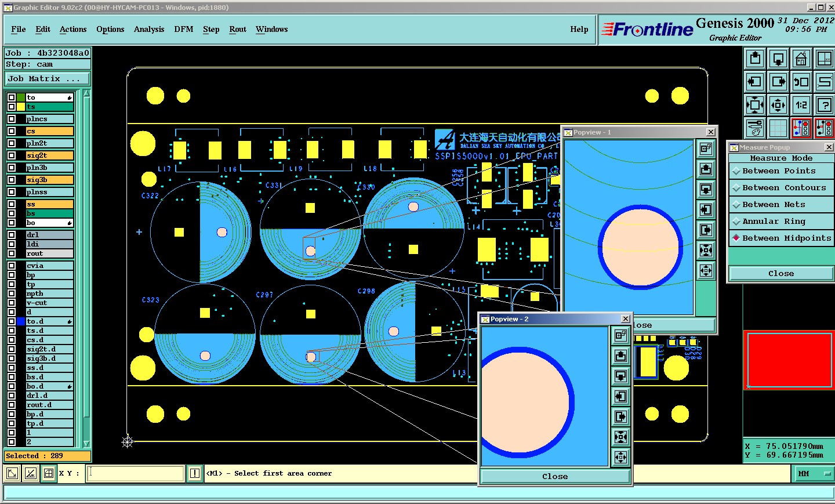The image size is (835, 504).
Task: Toggle visibility checkbox for layer 'plncs'
Action: (11, 119)
